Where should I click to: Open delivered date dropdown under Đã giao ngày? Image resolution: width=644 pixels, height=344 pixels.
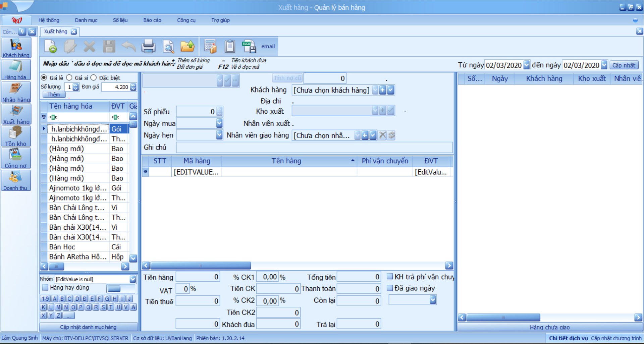433,299
